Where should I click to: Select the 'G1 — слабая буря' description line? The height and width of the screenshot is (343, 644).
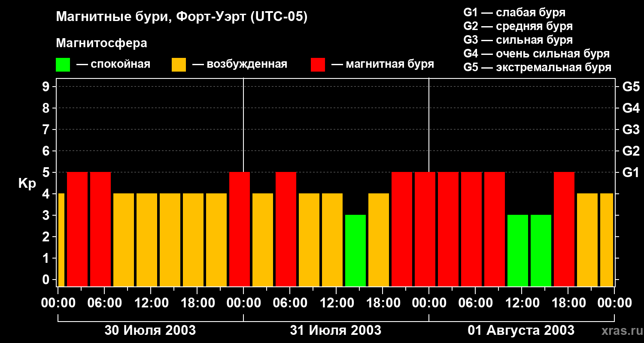[x=514, y=12]
